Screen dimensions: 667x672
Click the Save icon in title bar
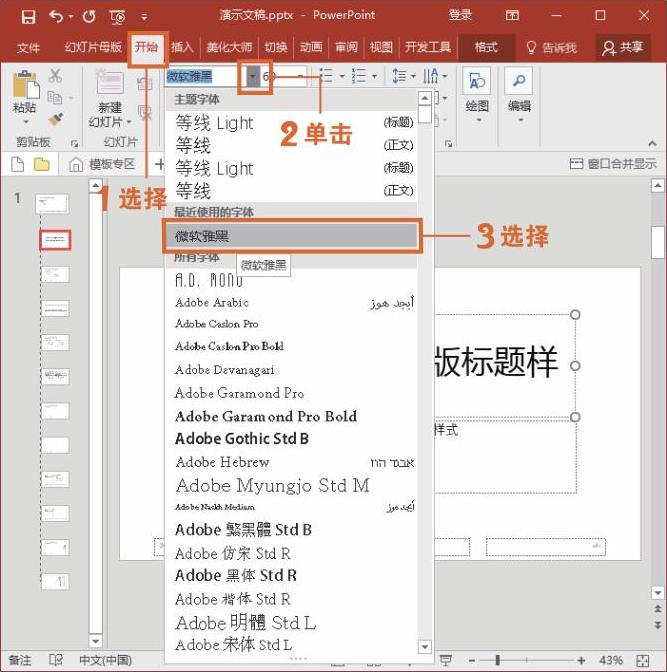click(x=28, y=17)
